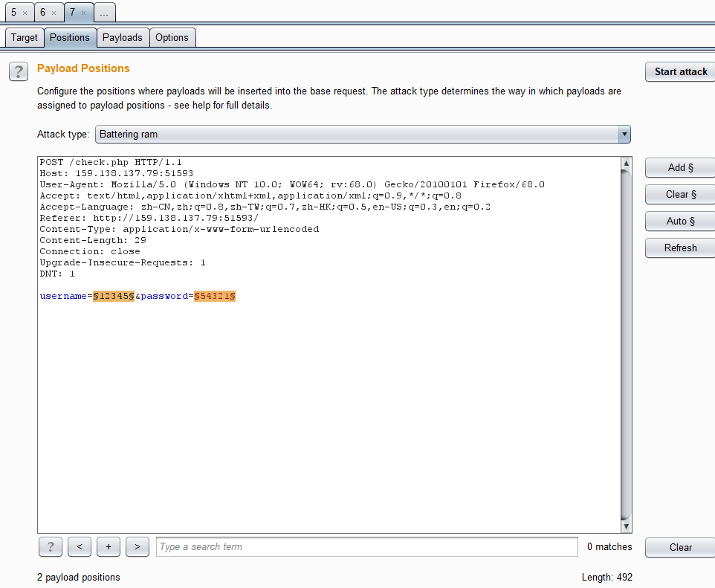Click the scrollbar down arrow of the request editor
Image resolution: width=715 pixels, height=588 pixels.
pos(626,525)
